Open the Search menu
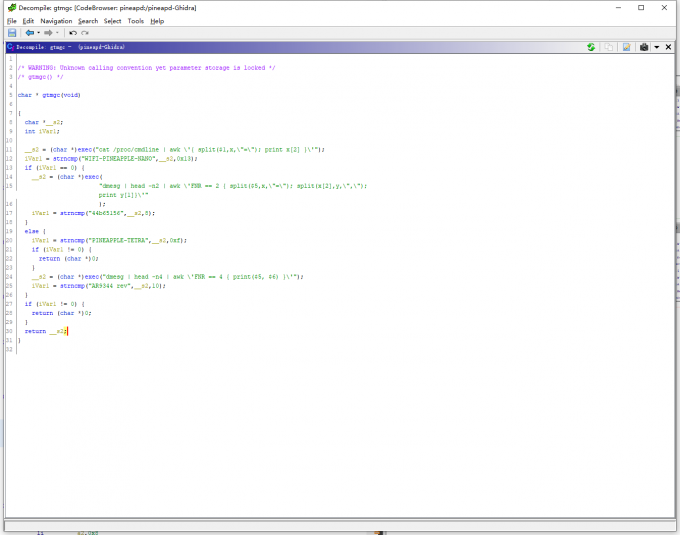The image size is (680, 535). 88,21
